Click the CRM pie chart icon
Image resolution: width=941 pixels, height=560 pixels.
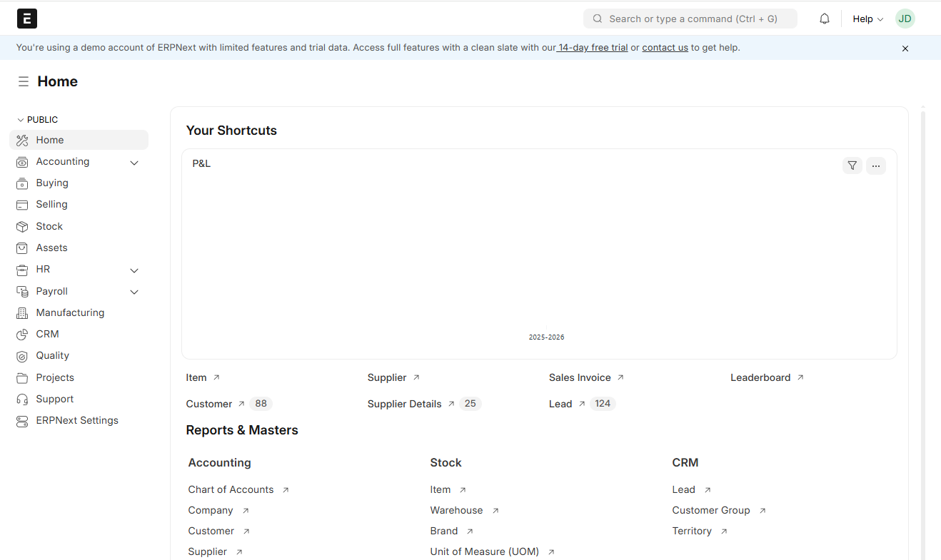(22, 334)
